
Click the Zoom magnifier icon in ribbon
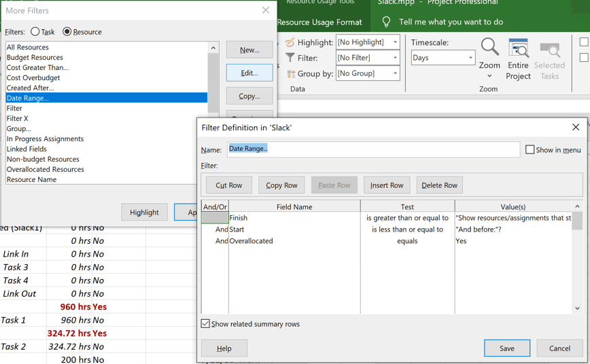point(489,47)
